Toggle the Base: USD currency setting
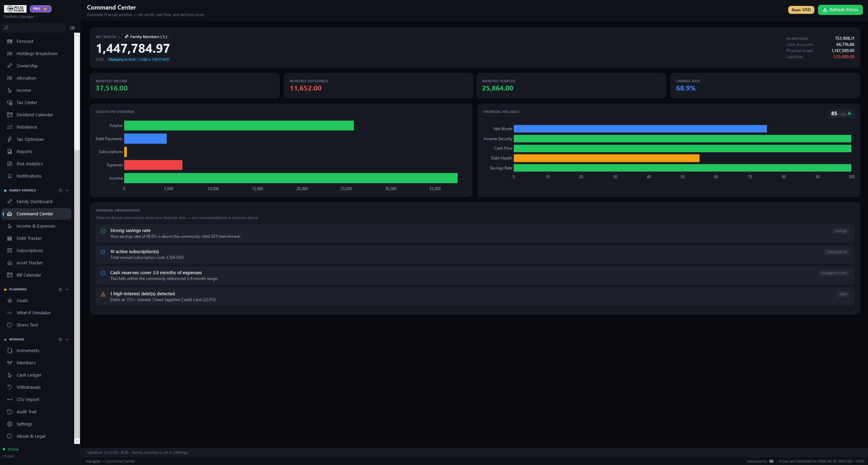 pyautogui.click(x=801, y=10)
